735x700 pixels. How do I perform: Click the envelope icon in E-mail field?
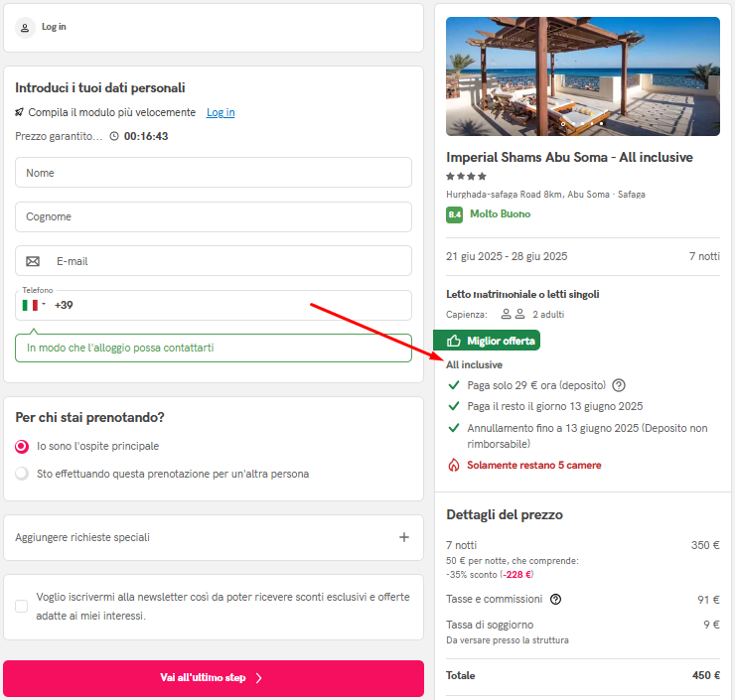click(33, 261)
